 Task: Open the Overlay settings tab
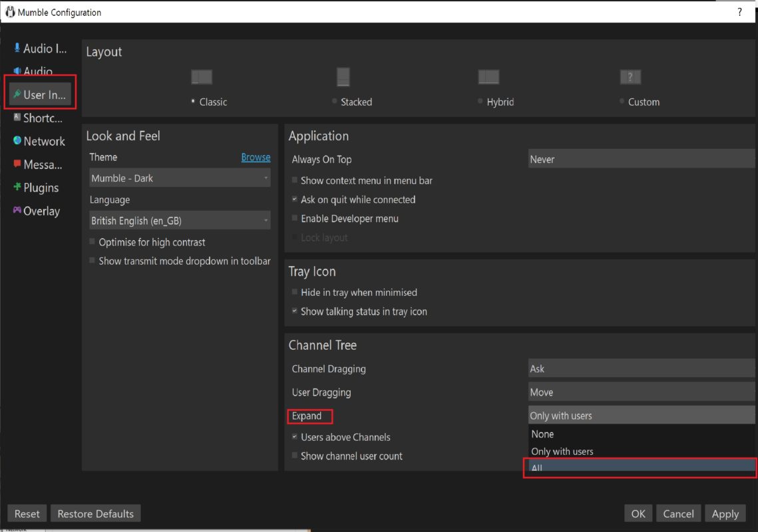(40, 210)
